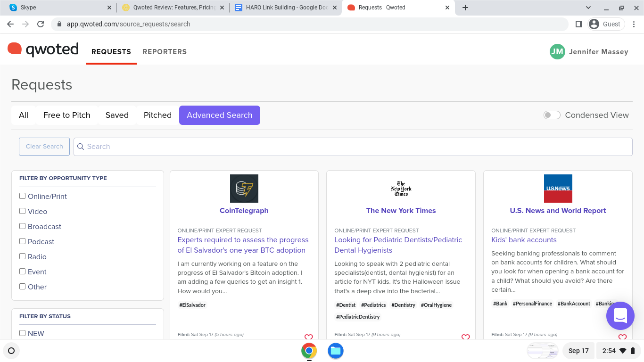Click the magnifier icon in the search bar
This screenshot has height=362, width=644.
[81, 147]
